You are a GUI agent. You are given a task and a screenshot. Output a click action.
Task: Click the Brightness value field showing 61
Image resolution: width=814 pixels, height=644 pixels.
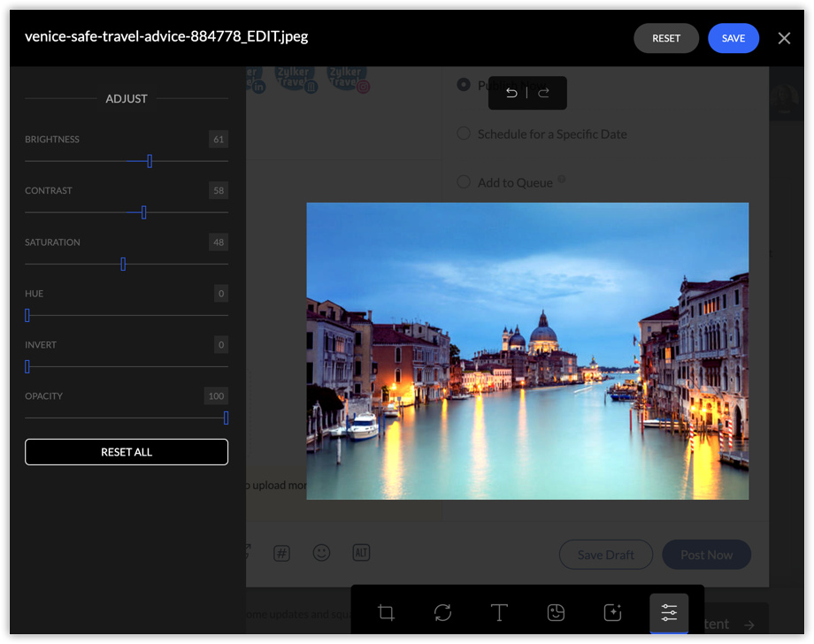pos(219,140)
